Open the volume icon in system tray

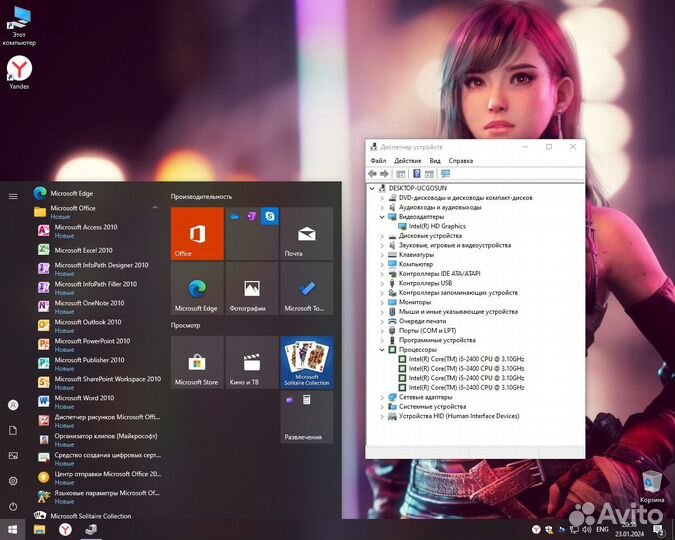pos(586,529)
